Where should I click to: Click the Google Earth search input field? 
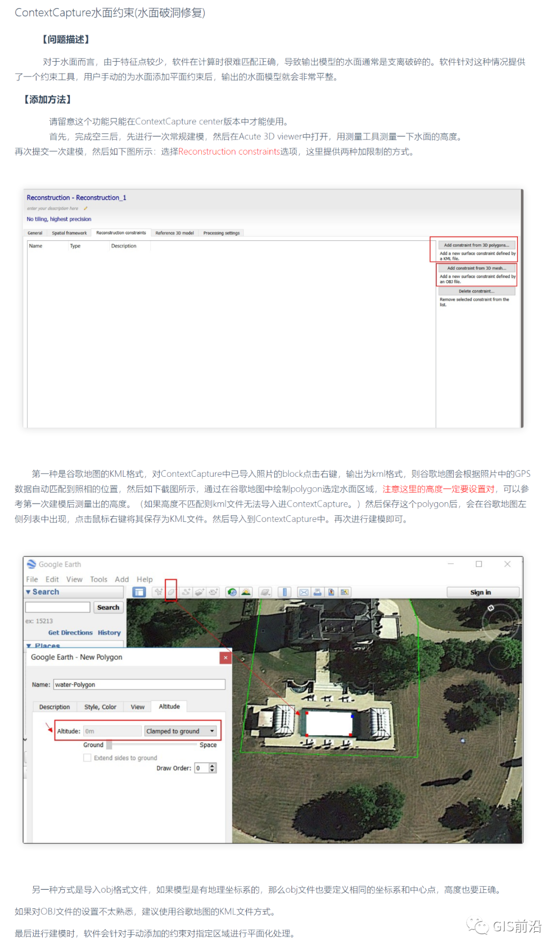pos(58,608)
